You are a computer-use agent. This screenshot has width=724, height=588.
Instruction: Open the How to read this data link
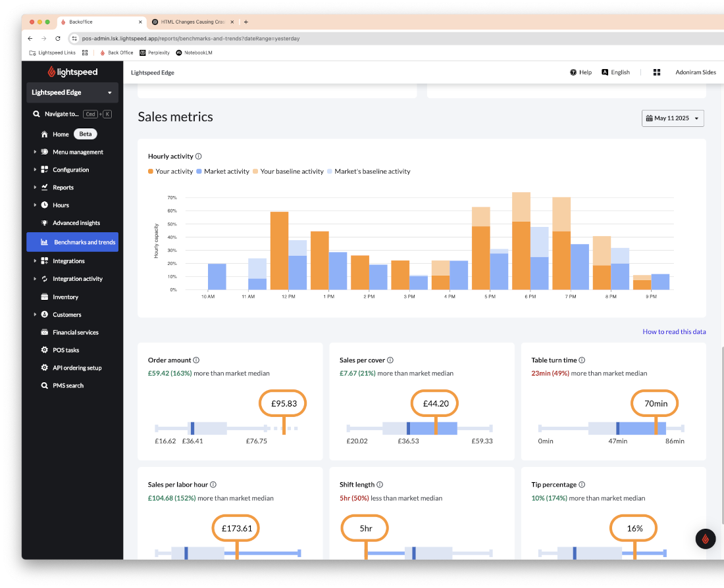674,331
